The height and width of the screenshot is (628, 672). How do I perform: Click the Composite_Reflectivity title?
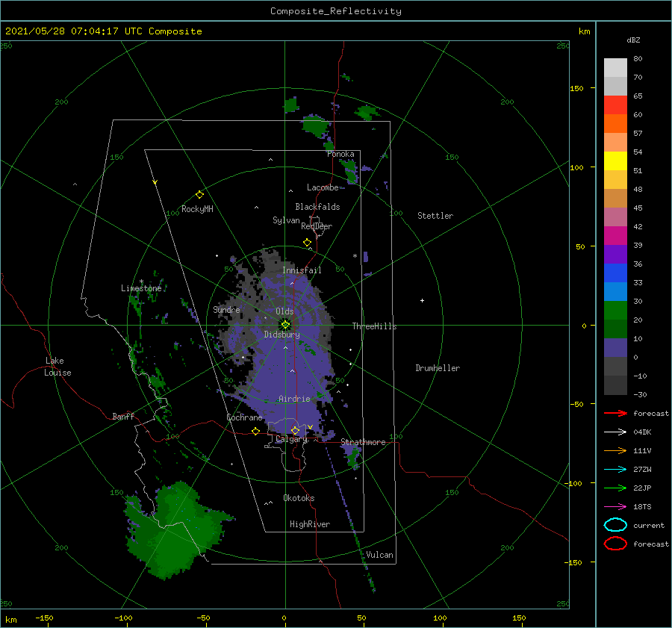tap(335, 11)
